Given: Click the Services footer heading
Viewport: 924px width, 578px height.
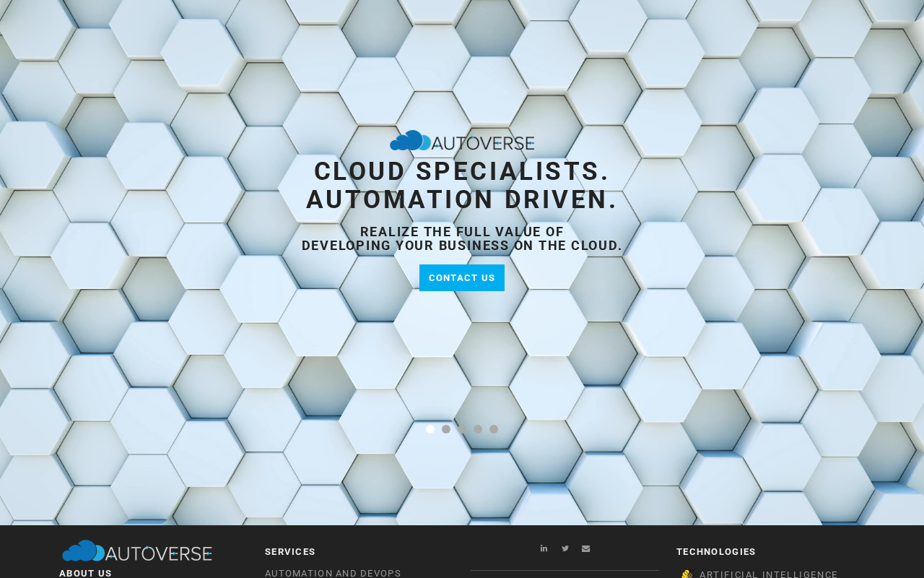Looking at the screenshot, I should tap(290, 552).
